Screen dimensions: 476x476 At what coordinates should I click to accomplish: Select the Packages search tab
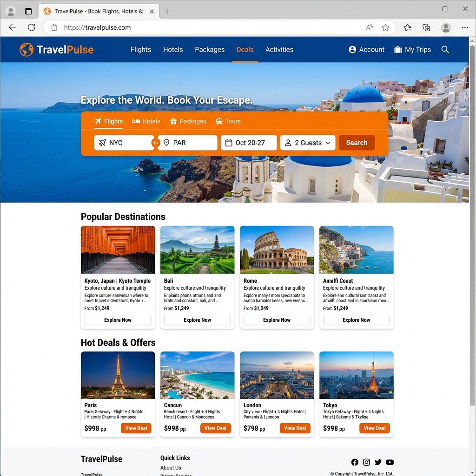(188, 121)
